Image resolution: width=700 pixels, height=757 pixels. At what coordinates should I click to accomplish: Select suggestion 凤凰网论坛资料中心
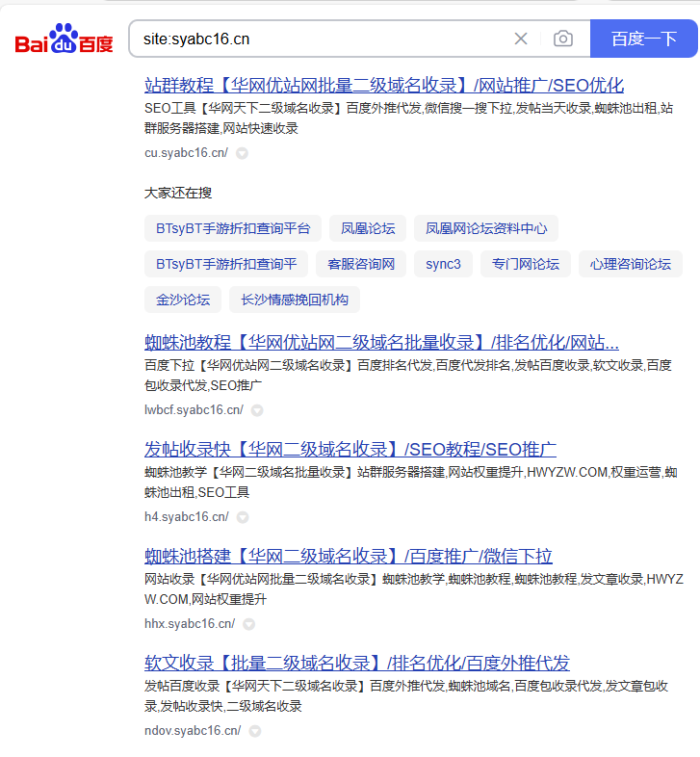tap(486, 228)
